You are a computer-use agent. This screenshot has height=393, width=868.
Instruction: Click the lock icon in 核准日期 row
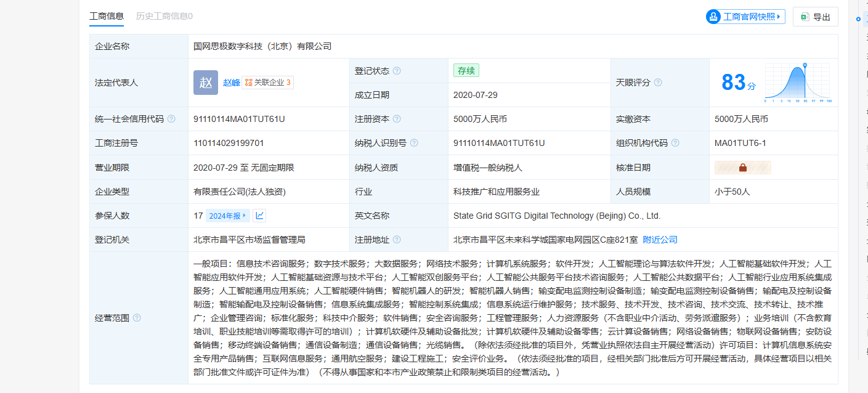tap(742, 168)
